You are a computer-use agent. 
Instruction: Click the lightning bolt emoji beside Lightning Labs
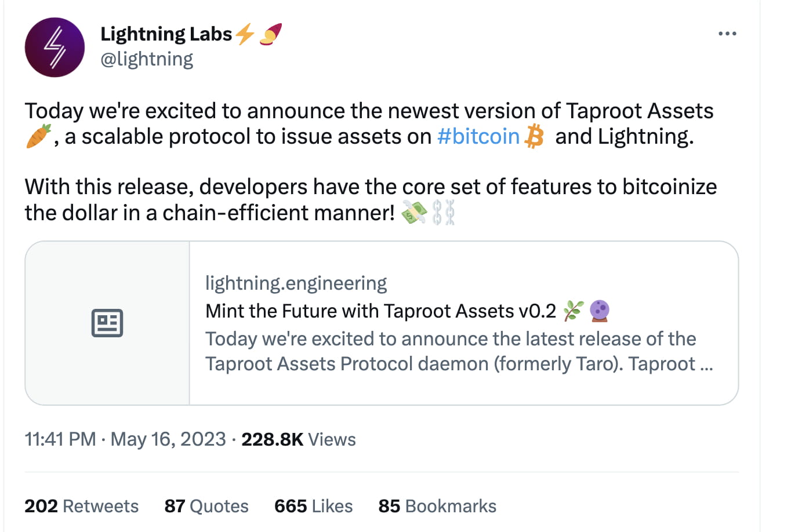pos(244,34)
